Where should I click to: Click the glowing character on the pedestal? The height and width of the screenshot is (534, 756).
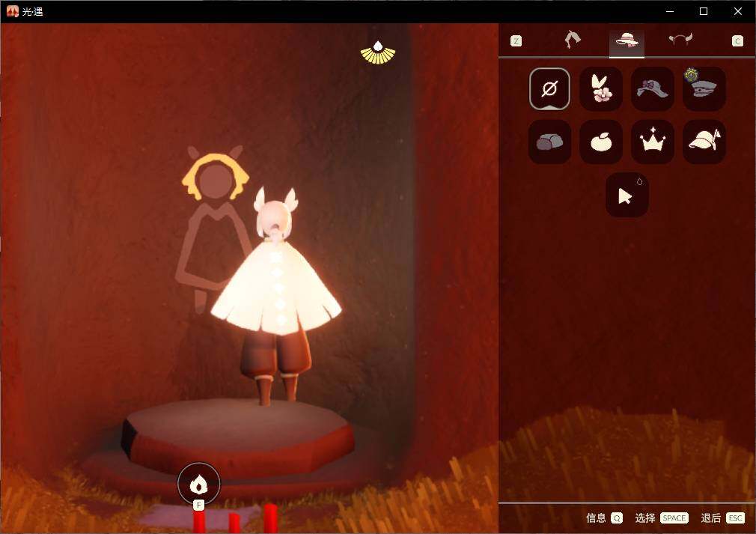click(276, 294)
